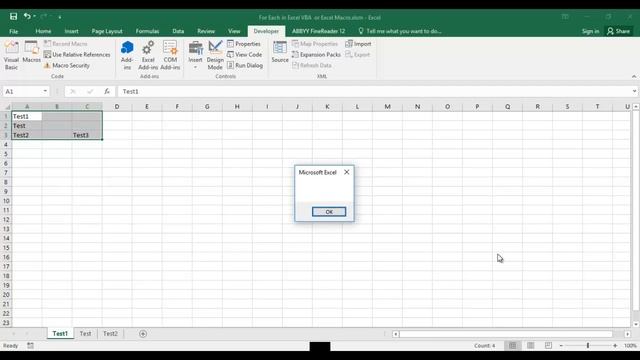Image resolution: width=640 pixels, height=360 pixels.
Task: Open the Name Box dropdown
Action: pyautogui.click(x=45, y=91)
